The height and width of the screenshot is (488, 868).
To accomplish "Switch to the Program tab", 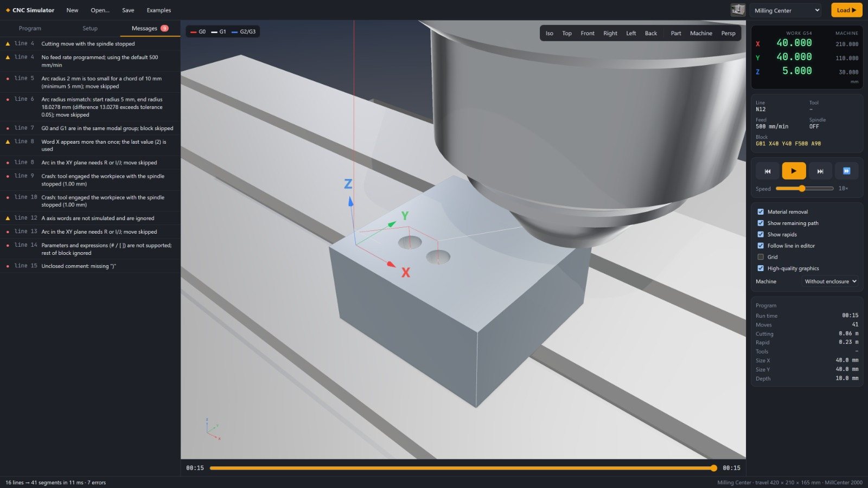I will 30,28.
